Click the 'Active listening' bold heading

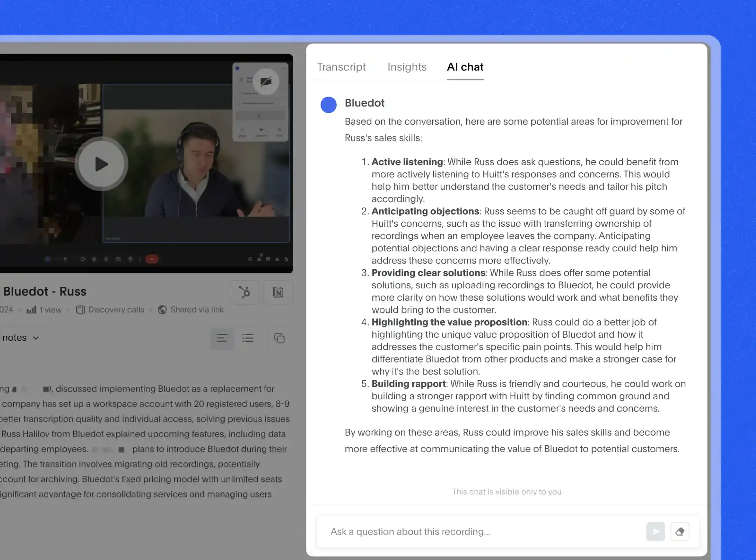(407, 162)
